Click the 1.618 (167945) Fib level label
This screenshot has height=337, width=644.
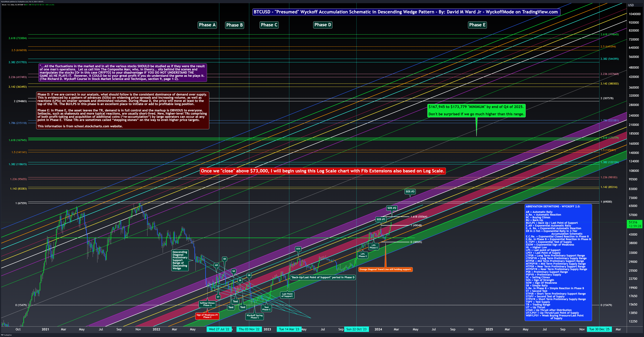pyautogui.click(x=17, y=140)
